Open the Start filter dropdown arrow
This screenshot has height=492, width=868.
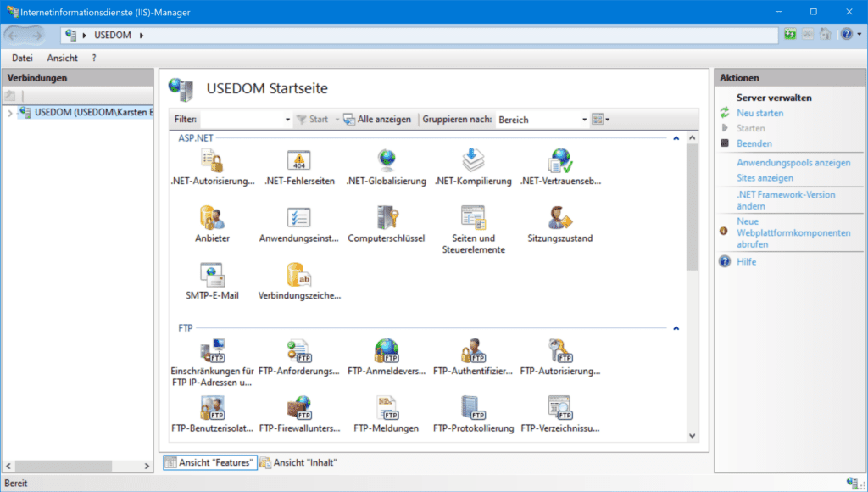coord(337,120)
